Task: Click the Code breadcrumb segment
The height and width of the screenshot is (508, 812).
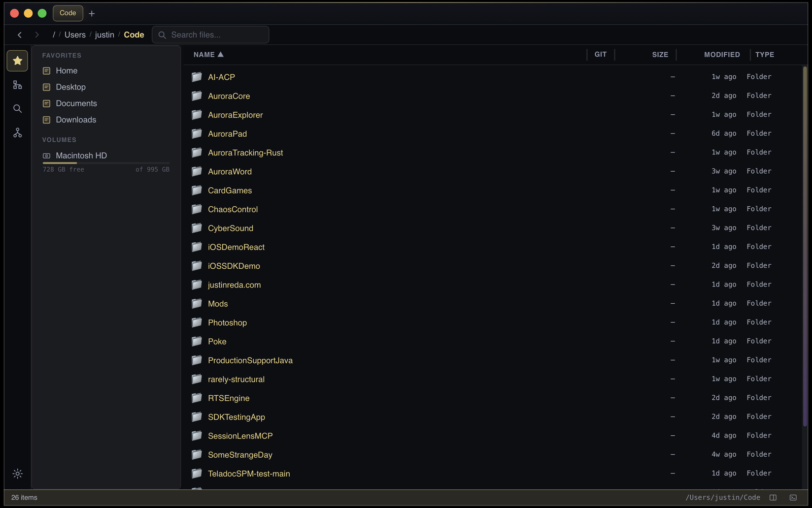Action: [x=134, y=35]
